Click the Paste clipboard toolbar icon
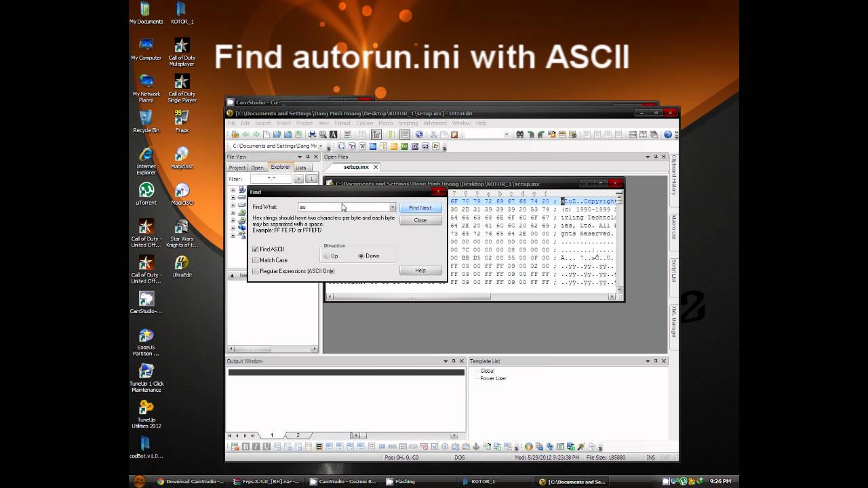868x488 pixels. coord(454,134)
